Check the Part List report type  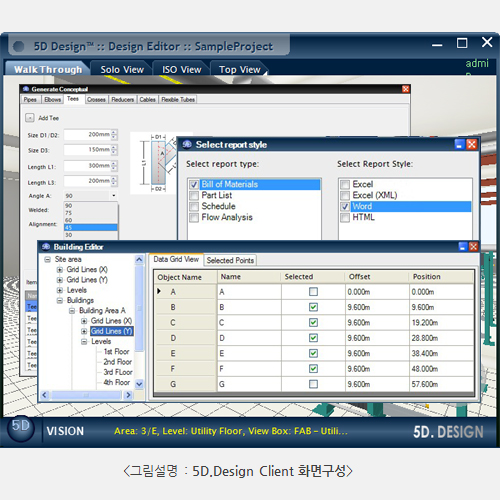tap(194, 195)
